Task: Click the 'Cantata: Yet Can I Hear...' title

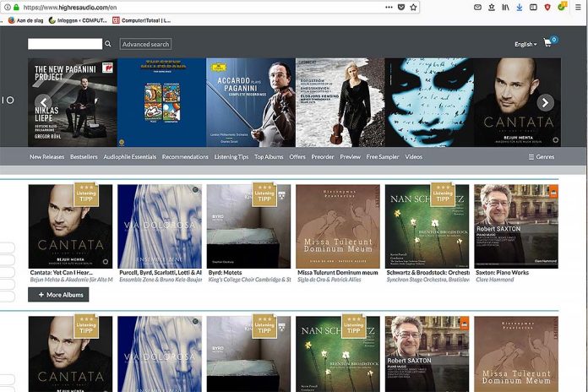Action: pos(61,273)
